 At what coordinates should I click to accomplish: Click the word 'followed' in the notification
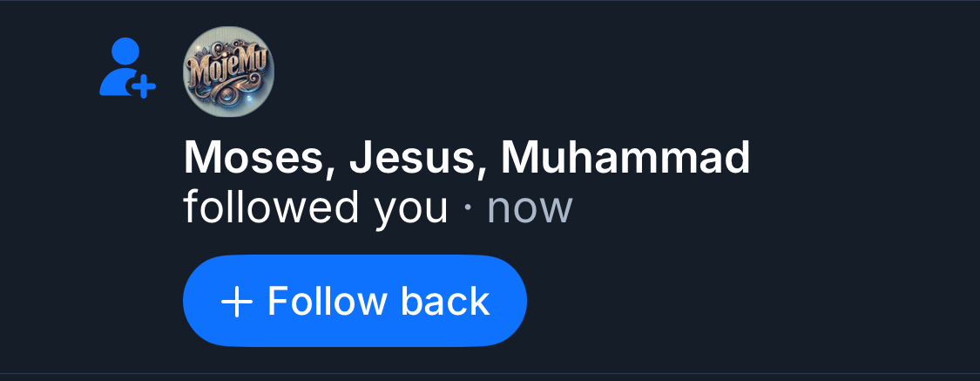click(x=266, y=208)
